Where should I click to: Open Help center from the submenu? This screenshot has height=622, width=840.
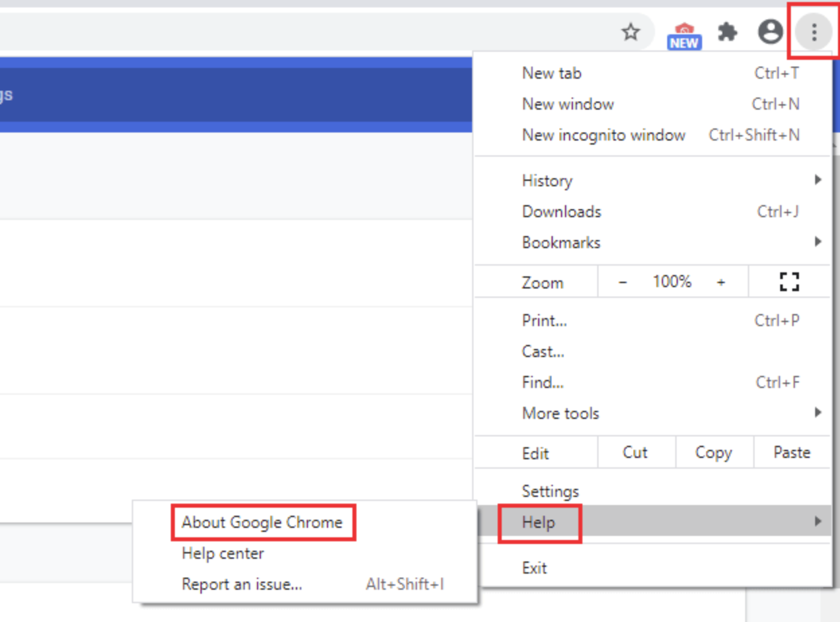click(x=305, y=553)
